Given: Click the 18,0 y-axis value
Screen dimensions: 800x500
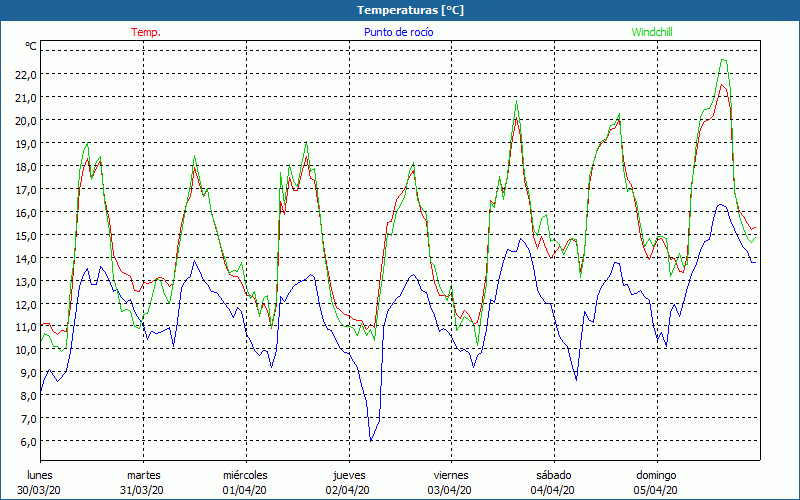Looking at the screenshot, I should click(x=27, y=166).
